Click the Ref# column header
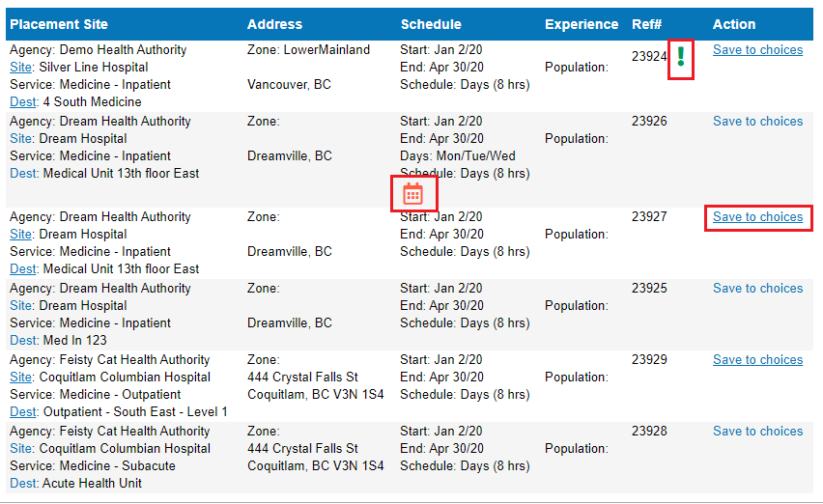Image resolution: width=823 pixels, height=504 pixels. (646, 24)
